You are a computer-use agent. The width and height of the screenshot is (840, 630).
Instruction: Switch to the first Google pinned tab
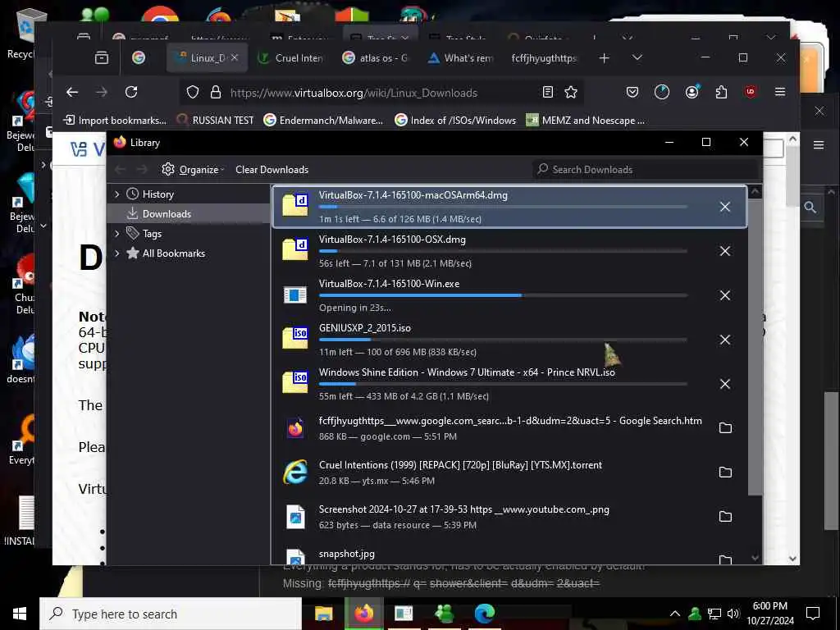[x=139, y=58]
